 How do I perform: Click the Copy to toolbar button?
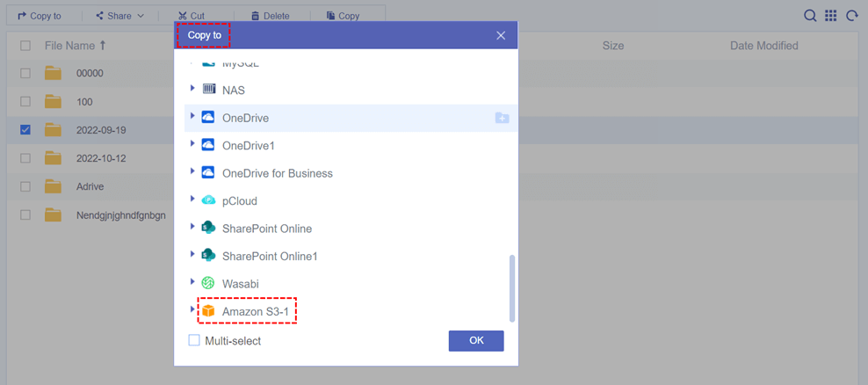(x=40, y=16)
